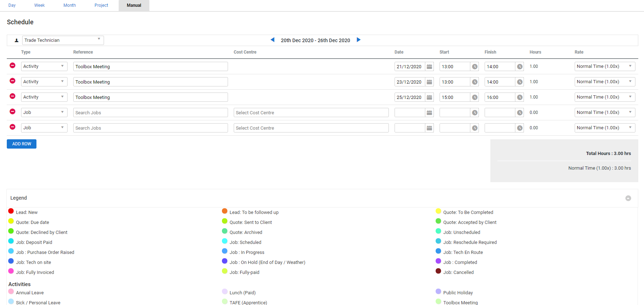Click the Job: Completed purple swatch
Image resolution: width=644 pixels, height=305 pixels.
tap(438, 261)
